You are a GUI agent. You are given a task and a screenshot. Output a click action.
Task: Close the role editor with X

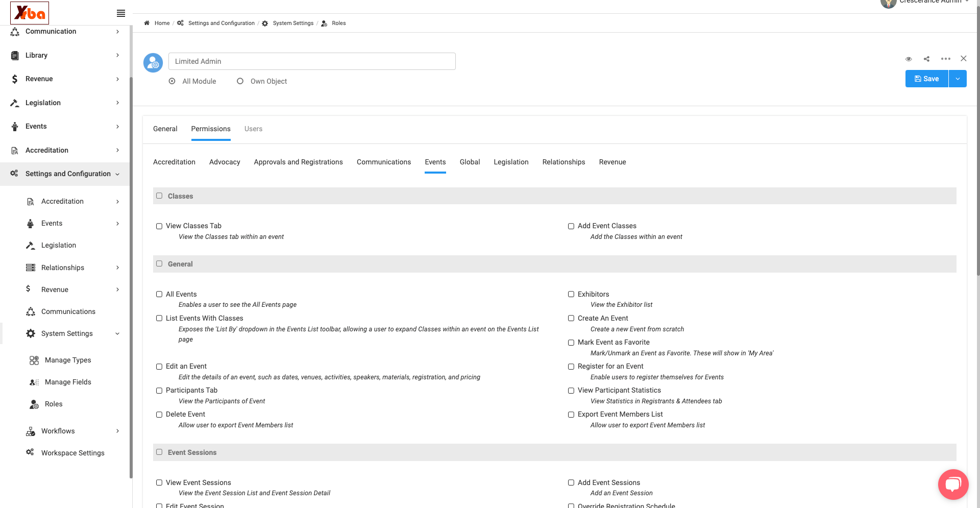[964, 59]
